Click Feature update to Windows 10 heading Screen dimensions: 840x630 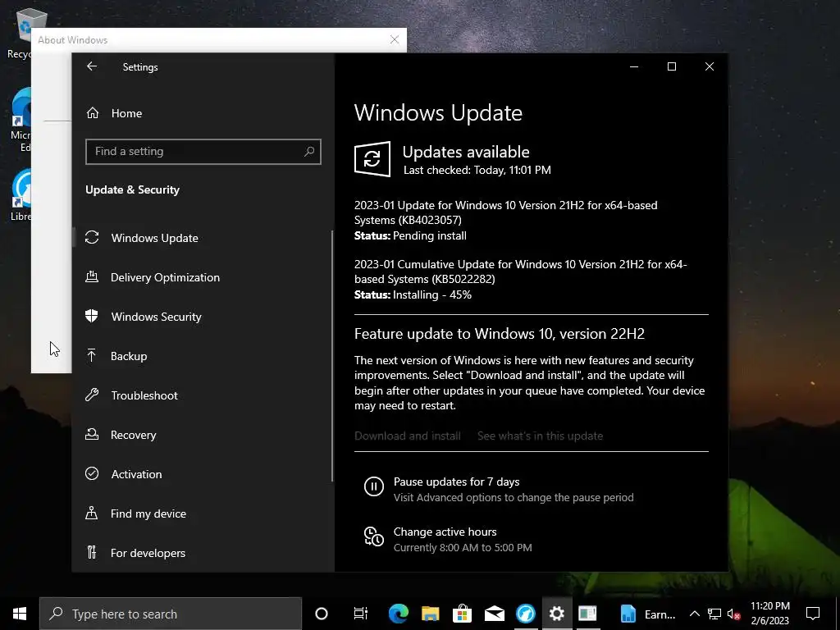point(500,334)
